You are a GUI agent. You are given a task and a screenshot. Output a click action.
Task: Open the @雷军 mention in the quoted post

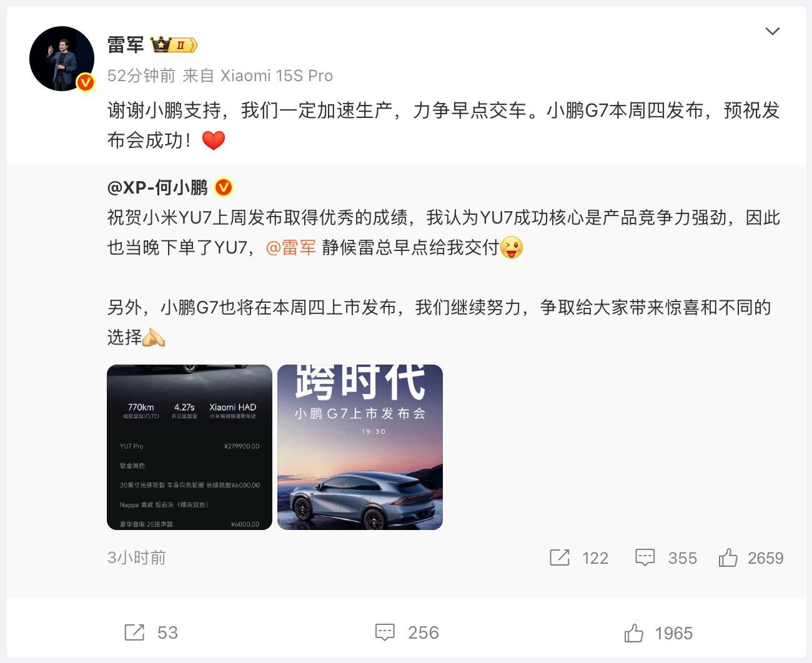click(x=291, y=247)
